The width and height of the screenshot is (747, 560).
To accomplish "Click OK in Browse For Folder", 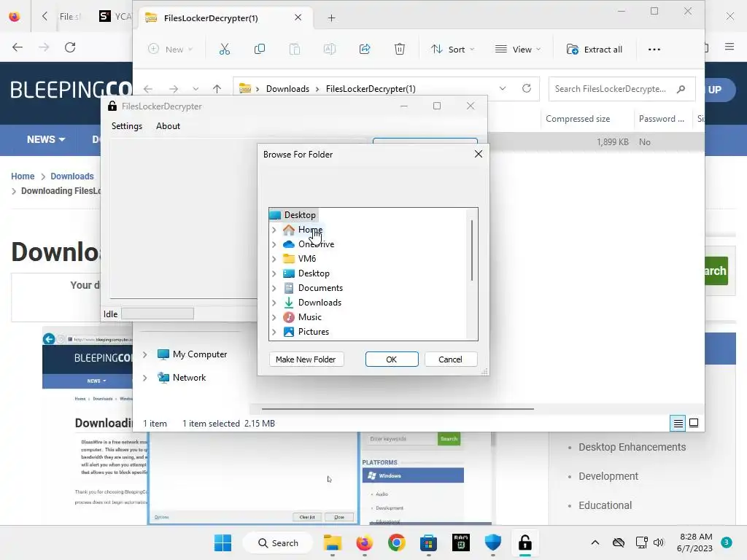I will (392, 359).
